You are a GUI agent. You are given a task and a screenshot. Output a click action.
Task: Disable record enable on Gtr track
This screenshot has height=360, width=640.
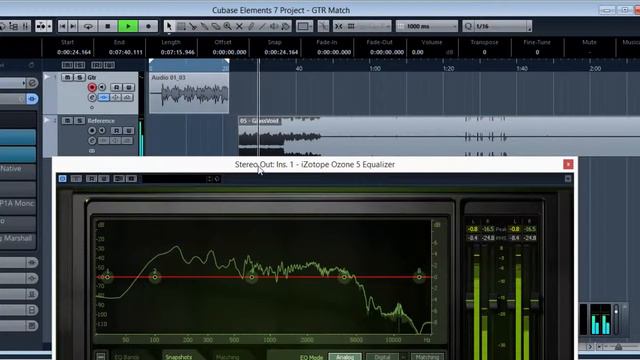[92, 87]
